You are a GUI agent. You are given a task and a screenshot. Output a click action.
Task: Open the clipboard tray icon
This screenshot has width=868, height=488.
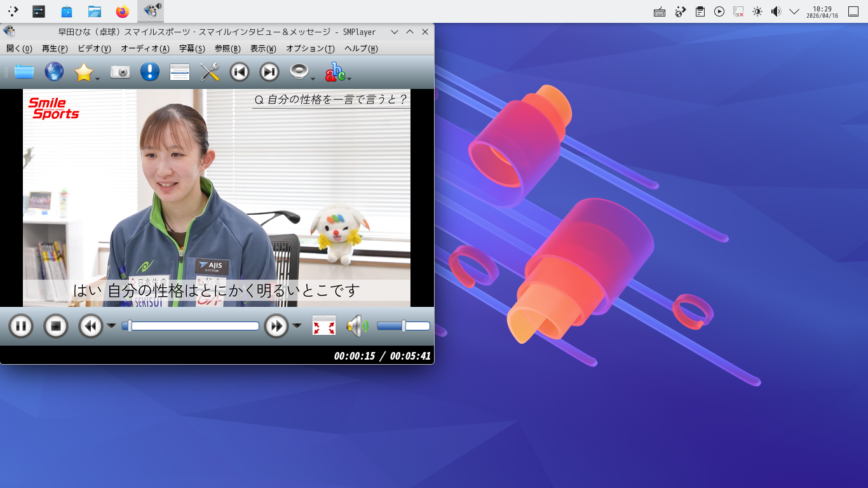point(700,11)
